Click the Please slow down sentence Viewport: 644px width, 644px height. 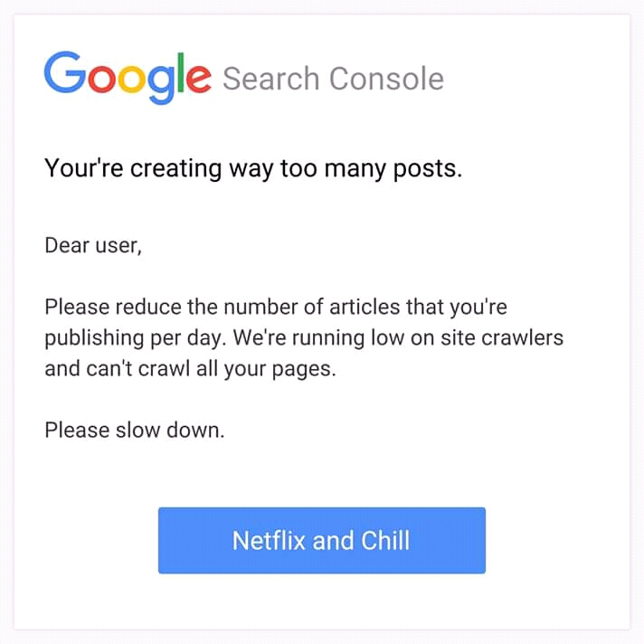pyautogui.click(x=135, y=430)
